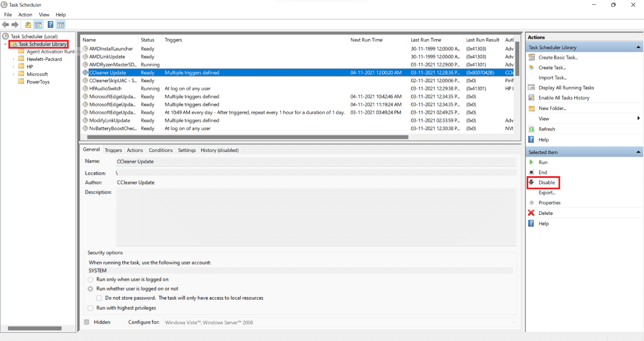Collapse the Task Scheduler Library actions section
Screen dimensions: 644x341
point(638,47)
